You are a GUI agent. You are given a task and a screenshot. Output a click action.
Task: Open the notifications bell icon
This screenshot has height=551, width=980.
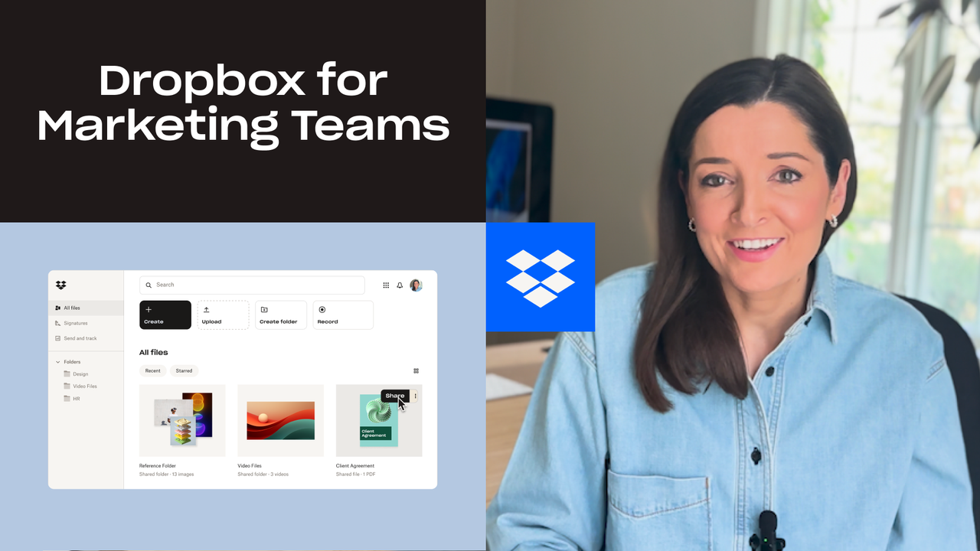click(400, 285)
